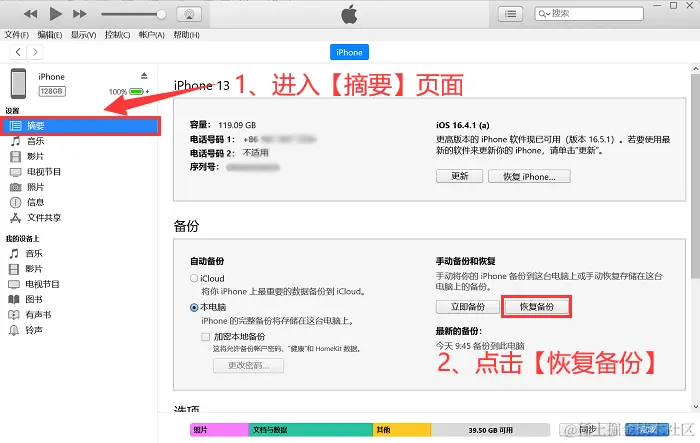Toggle the list view button near search
This screenshot has width=700, height=443.
pos(510,14)
